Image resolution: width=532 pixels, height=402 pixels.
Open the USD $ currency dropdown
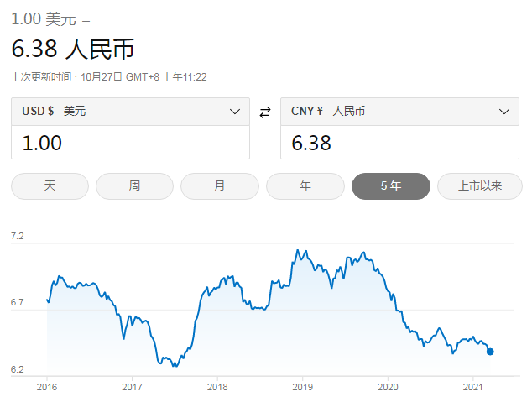(130, 112)
